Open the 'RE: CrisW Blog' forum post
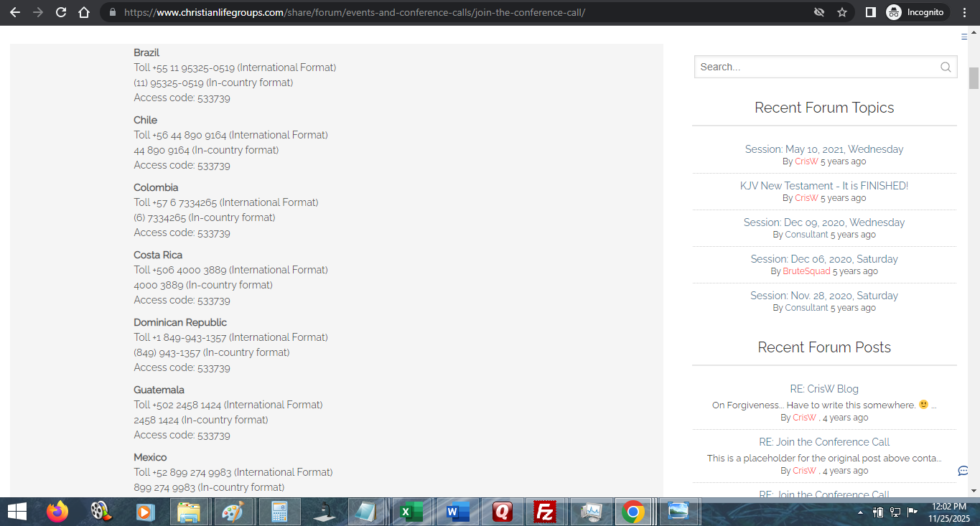 click(x=824, y=389)
